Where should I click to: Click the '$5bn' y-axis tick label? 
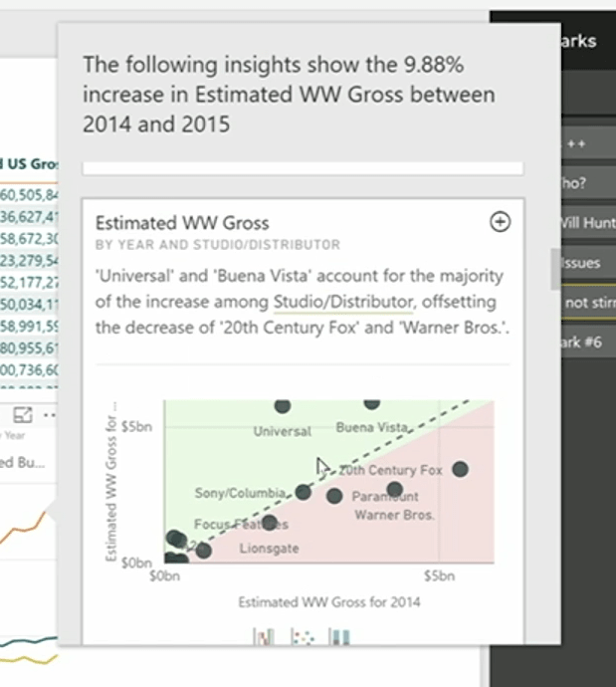tap(136, 426)
